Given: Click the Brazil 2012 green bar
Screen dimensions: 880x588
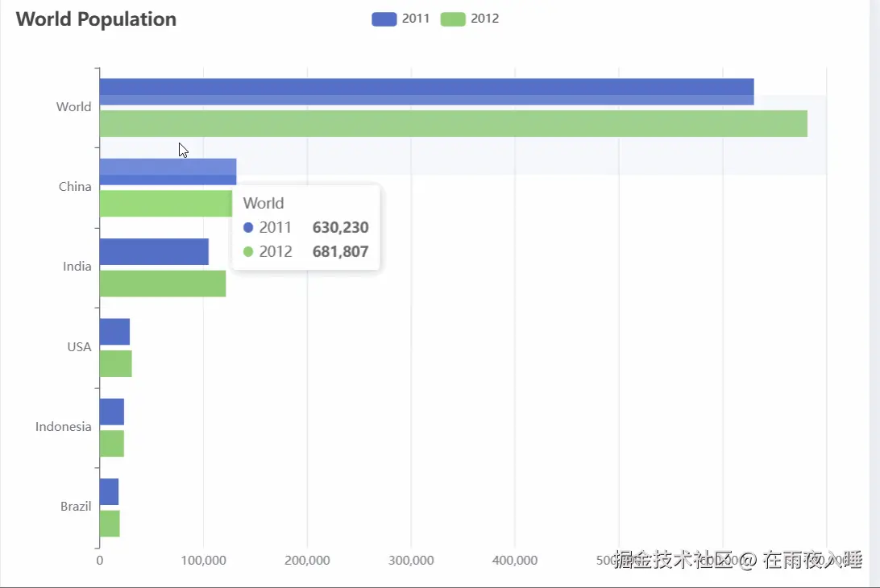Looking at the screenshot, I should (110, 524).
